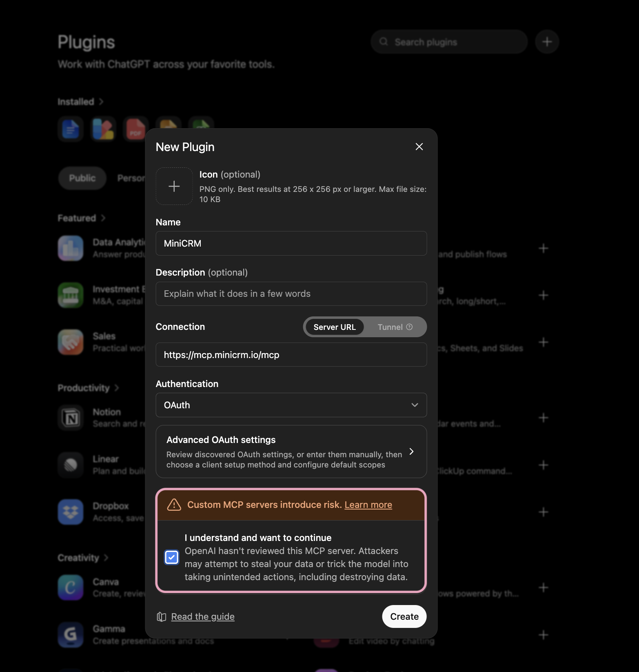Open the Learn more link
639x672 pixels.
click(x=368, y=505)
